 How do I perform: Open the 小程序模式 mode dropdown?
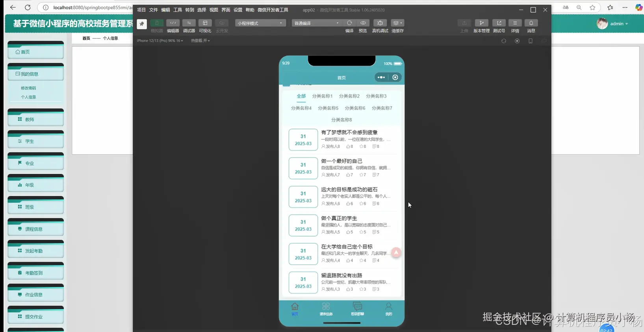(260, 23)
